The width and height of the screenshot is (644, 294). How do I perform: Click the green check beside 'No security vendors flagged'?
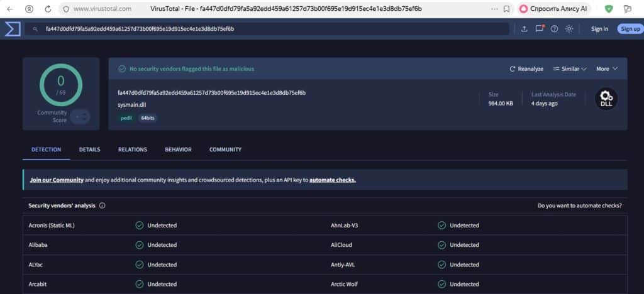(122, 69)
